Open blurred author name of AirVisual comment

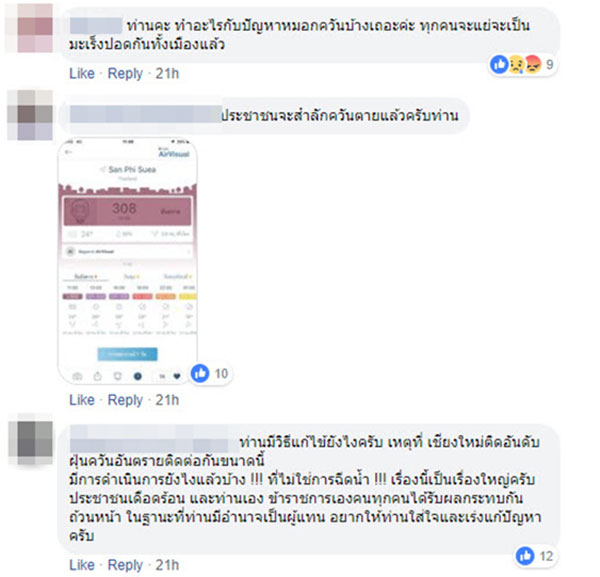(146, 114)
